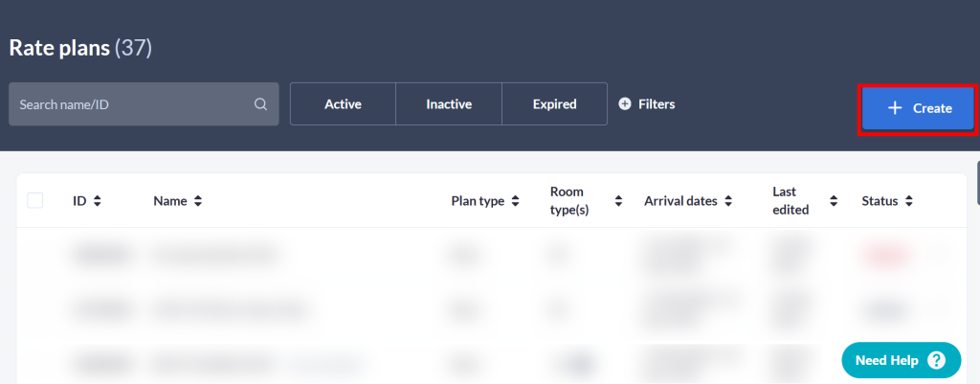Open the Need Help chat button
The image size is (980, 384).
902,360
